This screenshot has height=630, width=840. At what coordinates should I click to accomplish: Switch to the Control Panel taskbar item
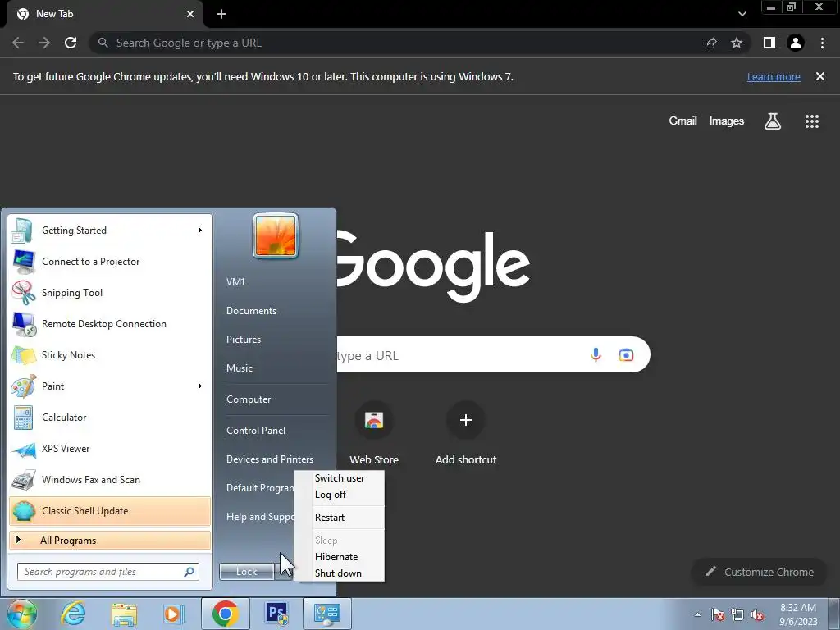tap(327, 614)
